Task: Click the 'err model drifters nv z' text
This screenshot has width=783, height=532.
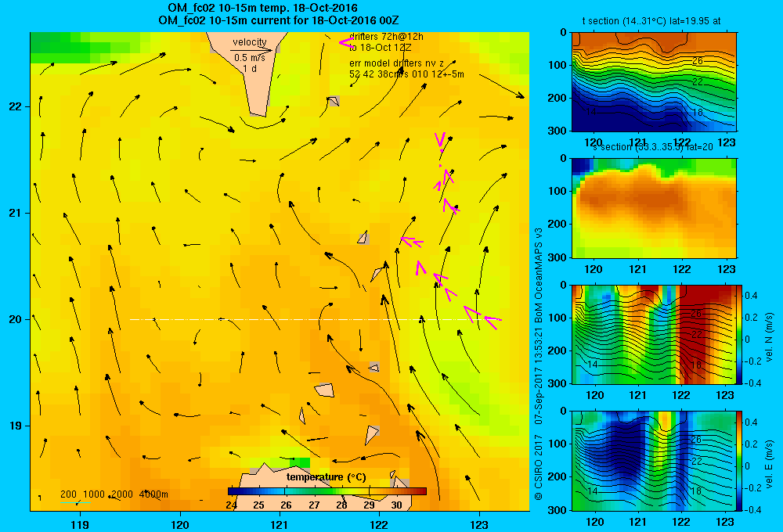Action: coord(396,63)
